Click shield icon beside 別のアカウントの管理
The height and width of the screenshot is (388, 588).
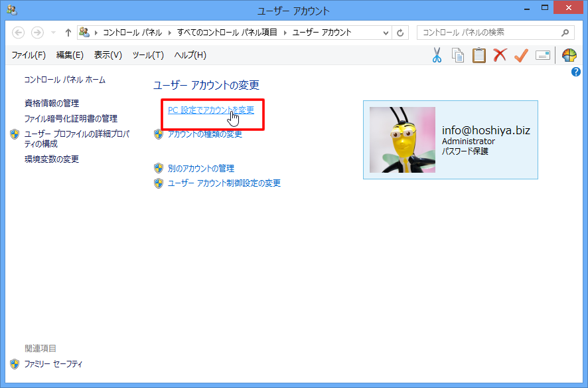[x=159, y=168]
